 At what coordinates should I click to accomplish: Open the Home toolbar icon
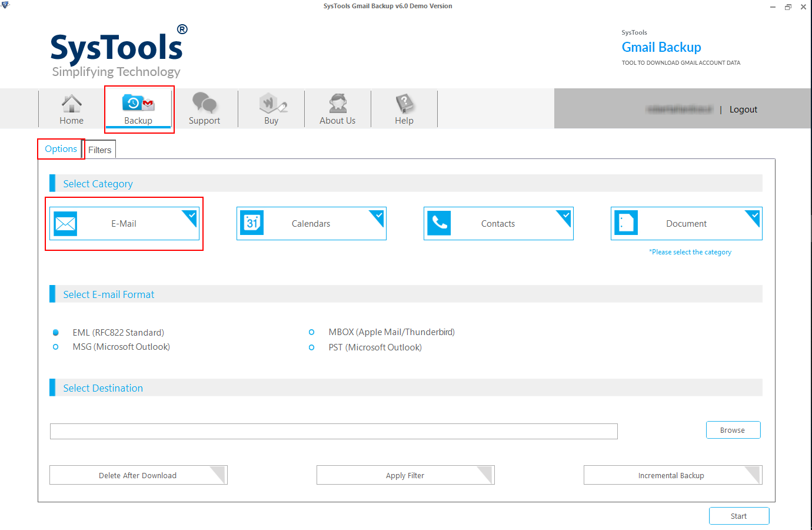tap(72, 104)
